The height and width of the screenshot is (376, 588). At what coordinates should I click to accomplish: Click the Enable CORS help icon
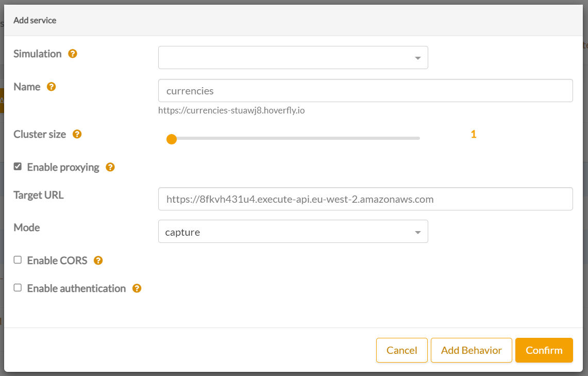[x=98, y=260]
